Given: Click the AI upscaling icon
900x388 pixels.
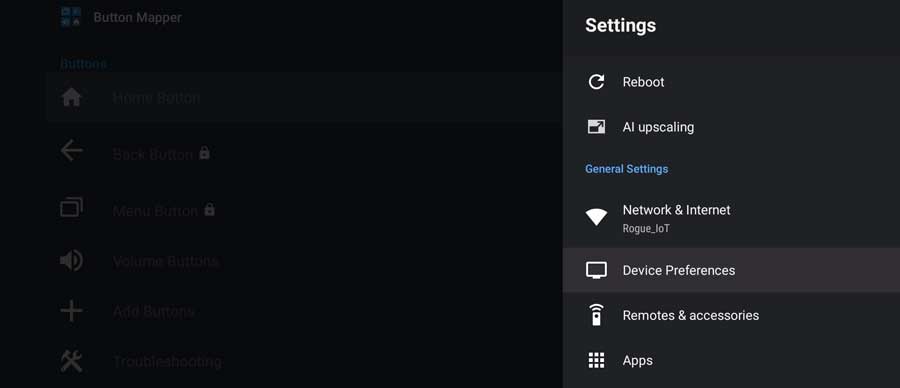Looking at the screenshot, I should [x=596, y=127].
